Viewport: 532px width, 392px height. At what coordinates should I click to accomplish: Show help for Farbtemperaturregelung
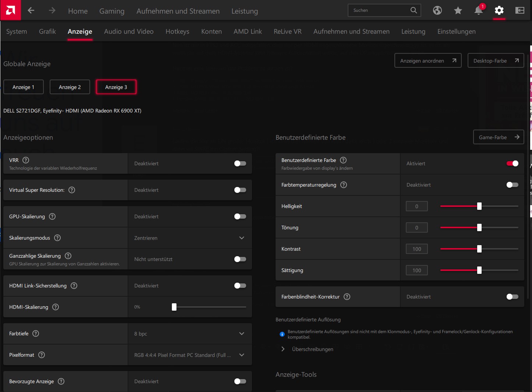(x=344, y=185)
